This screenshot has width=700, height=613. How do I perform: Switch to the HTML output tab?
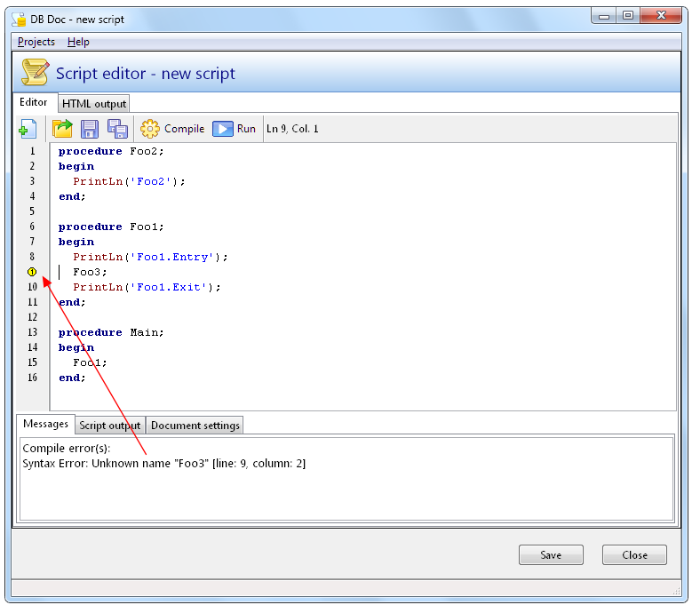94,104
